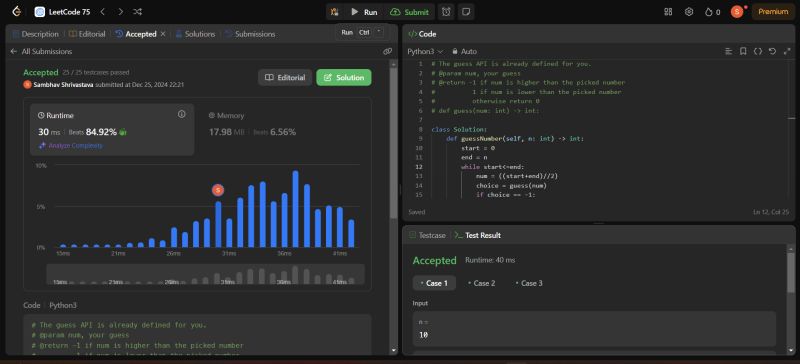Click the LeetCode logo icon
The height and width of the screenshot is (364, 800).
tap(17, 11)
